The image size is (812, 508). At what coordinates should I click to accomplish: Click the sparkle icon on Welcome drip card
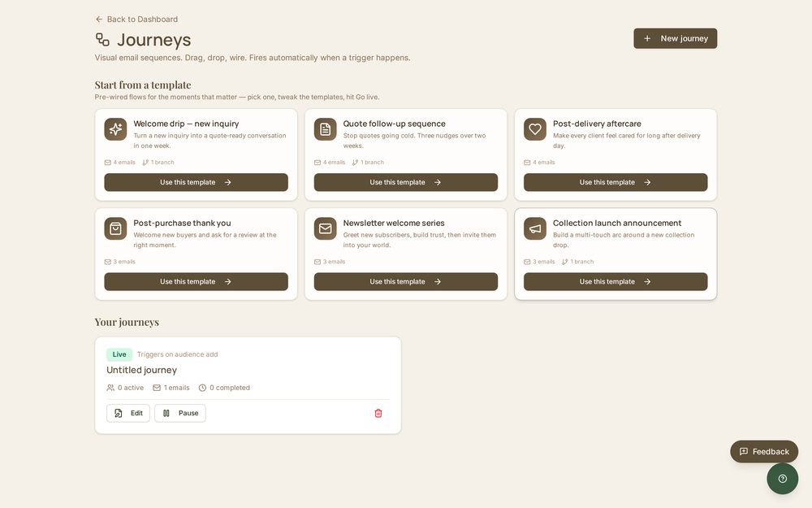point(115,129)
